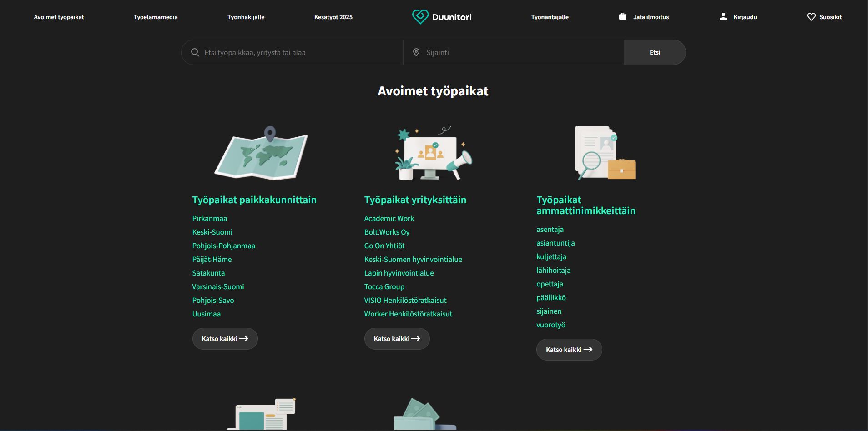Open Suosikit favorites
Viewport: 868px width, 431px height.
tap(830, 17)
